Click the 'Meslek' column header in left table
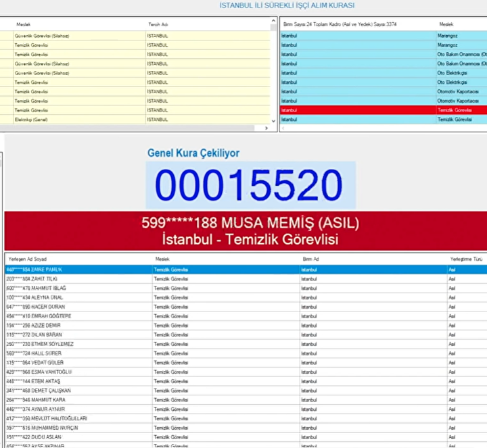Screen dimensions: 487x448 (x=23, y=24)
